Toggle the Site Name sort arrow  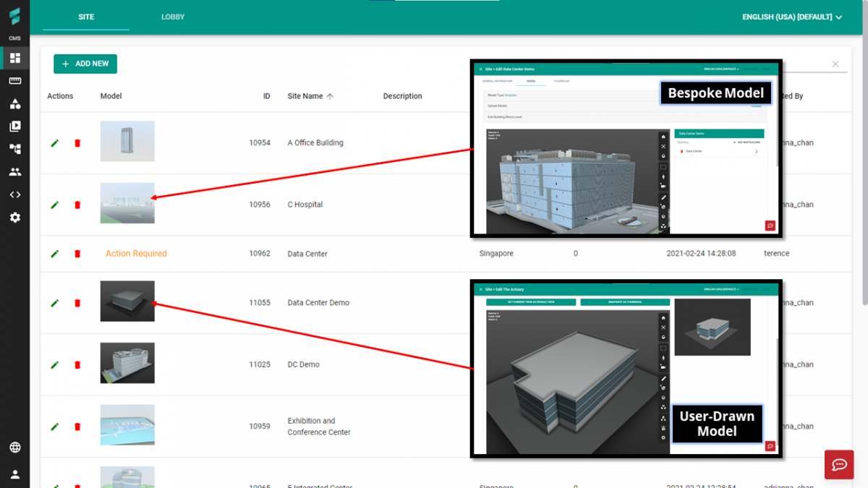click(x=331, y=95)
